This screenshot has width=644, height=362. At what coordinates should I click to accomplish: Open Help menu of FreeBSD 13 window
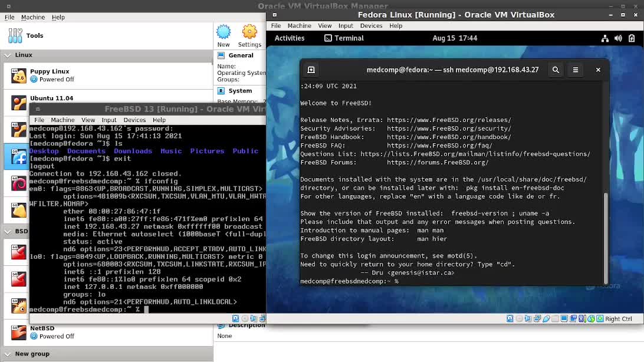(x=159, y=120)
